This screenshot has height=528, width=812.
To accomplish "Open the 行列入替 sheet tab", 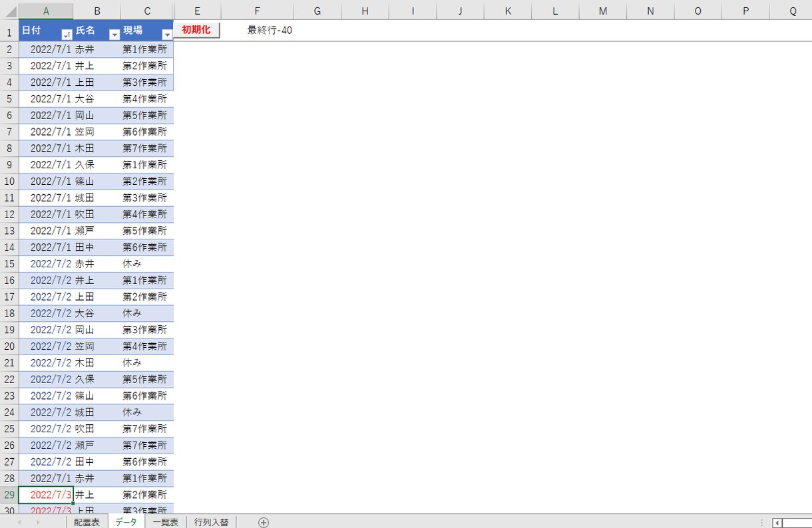I will pos(211,522).
